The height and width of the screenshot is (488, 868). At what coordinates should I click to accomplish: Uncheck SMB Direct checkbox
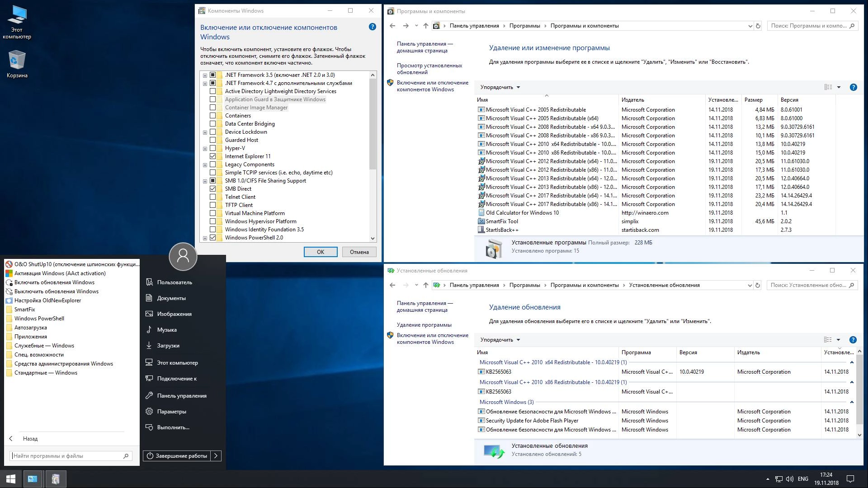point(212,189)
